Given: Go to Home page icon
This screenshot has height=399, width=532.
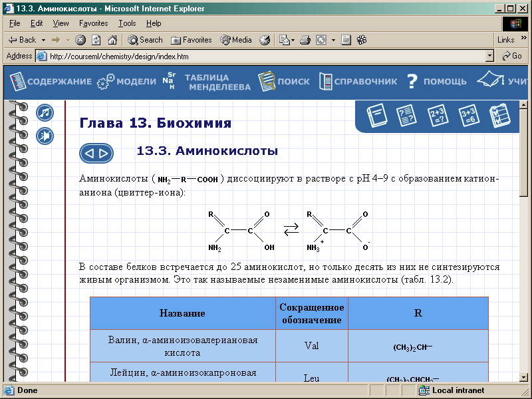Looking at the screenshot, I should (x=112, y=40).
